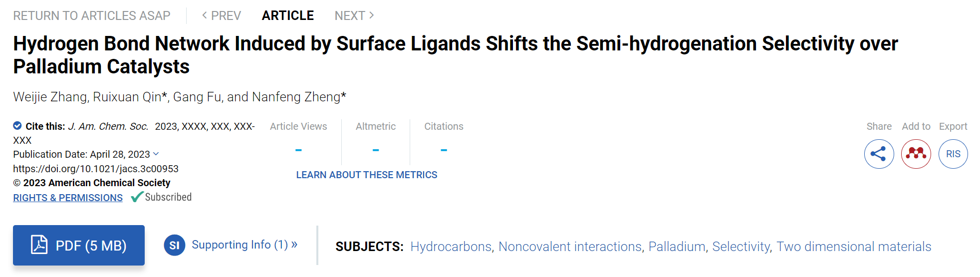Select the Palladium subject
Image resolution: width=980 pixels, height=277 pixels.
677,247
